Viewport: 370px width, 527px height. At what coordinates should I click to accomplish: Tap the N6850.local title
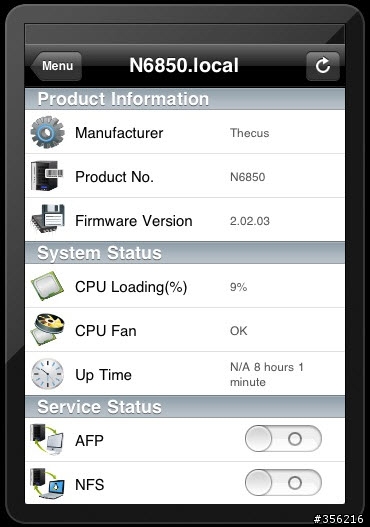click(x=184, y=65)
